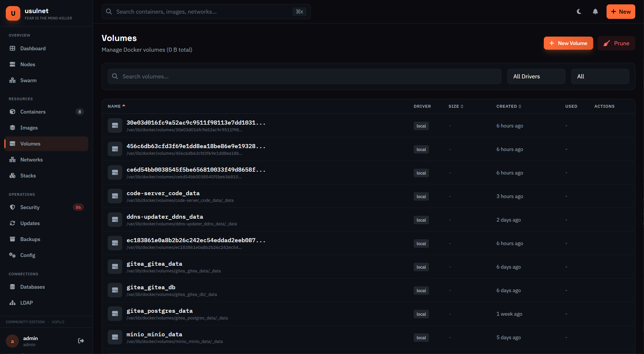This screenshot has width=644, height=354.
Task: Open Dashboard from the sidebar icon
Action: 12,48
